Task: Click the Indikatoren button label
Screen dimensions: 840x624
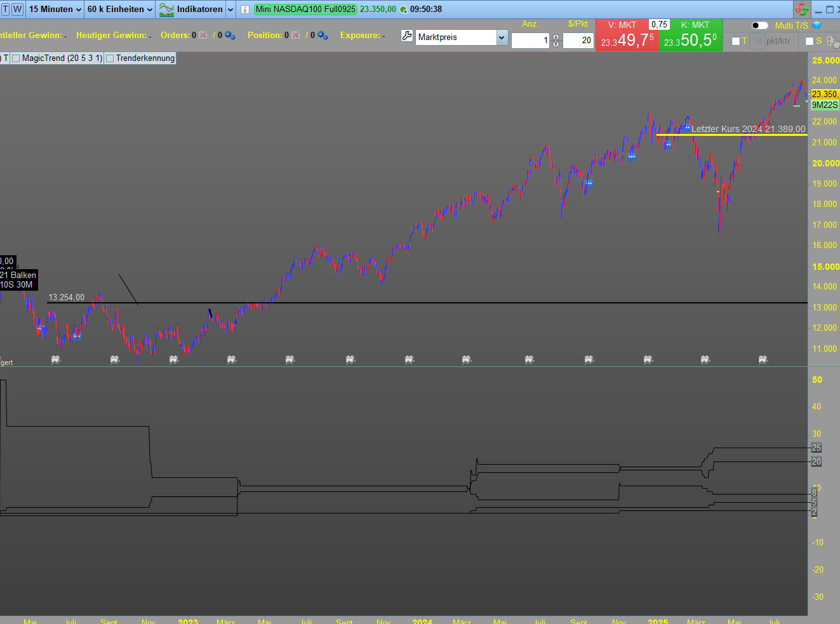Action: click(199, 10)
